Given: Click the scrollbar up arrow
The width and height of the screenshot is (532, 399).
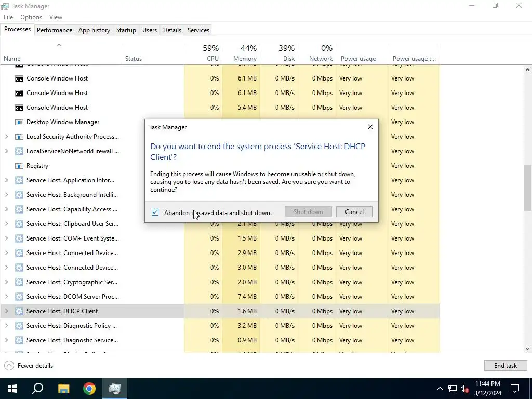Looking at the screenshot, I should [528, 70].
